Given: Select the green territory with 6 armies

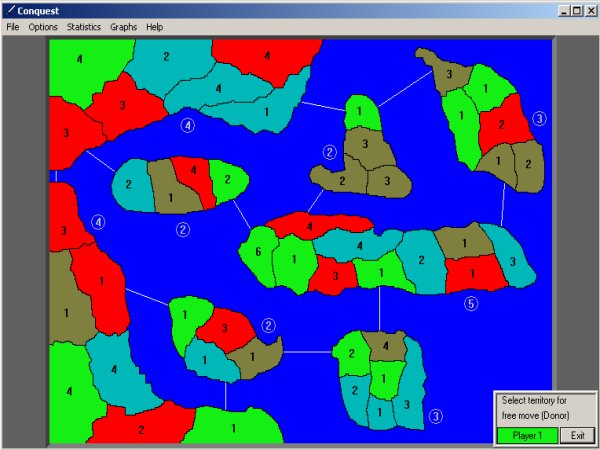Looking at the screenshot, I should (257, 252).
